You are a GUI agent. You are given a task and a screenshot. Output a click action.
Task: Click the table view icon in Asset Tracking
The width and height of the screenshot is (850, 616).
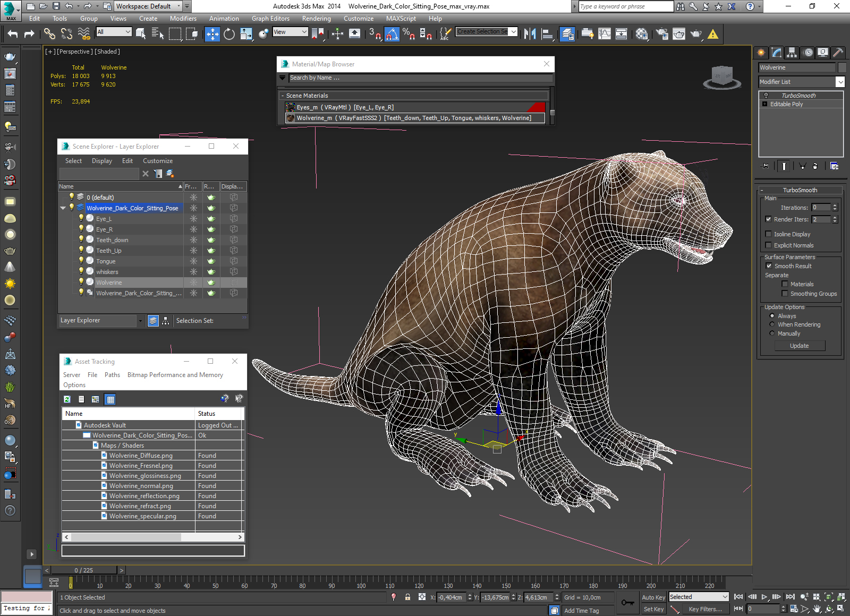(110, 399)
